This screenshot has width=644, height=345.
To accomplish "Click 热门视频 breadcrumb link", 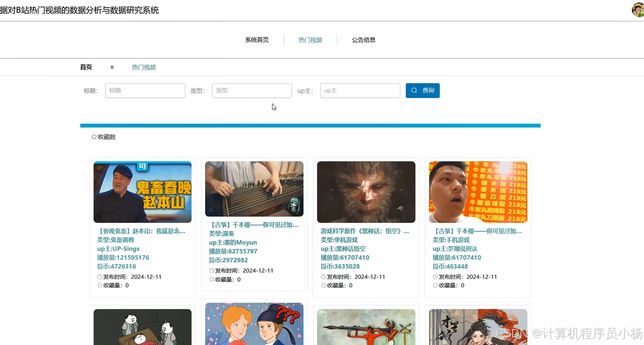I will click(x=144, y=67).
